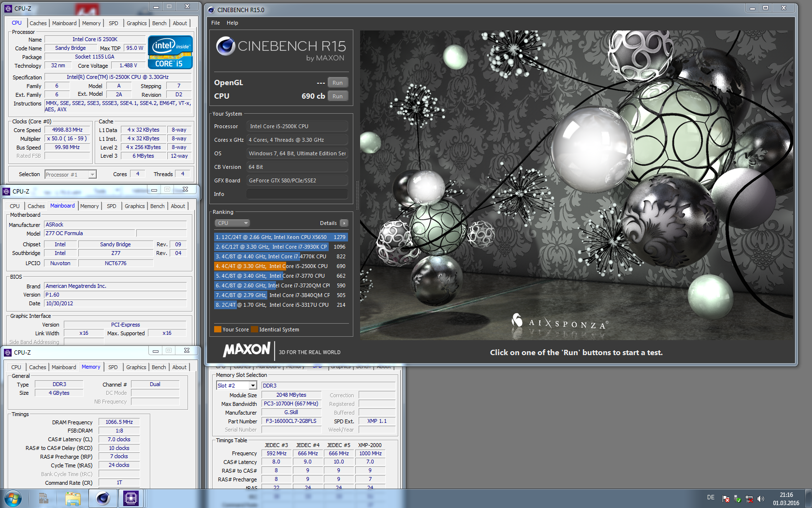
Task: Click the Details arrow button in Ranking
Action: (x=344, y=223)
